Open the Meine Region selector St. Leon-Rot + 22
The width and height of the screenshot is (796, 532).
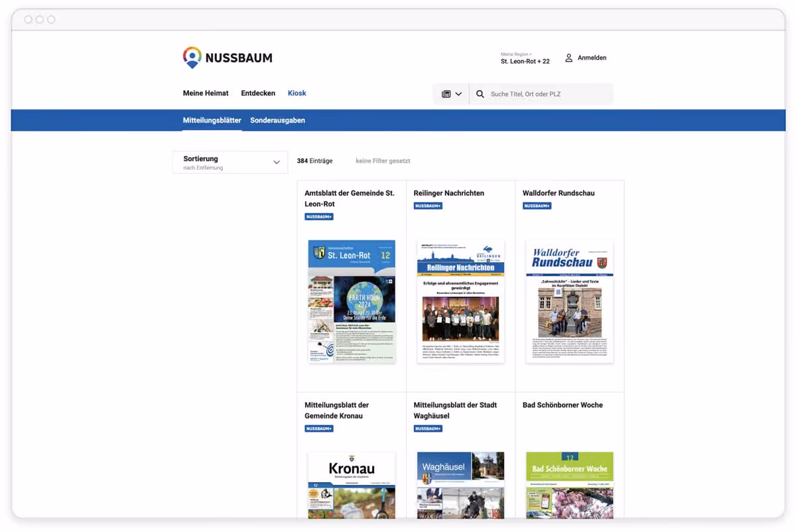coord(525,58)
